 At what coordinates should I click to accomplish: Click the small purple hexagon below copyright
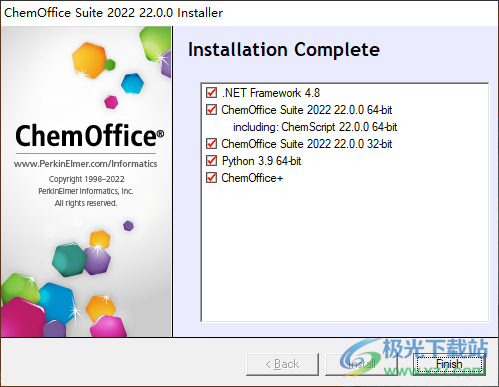128,226
